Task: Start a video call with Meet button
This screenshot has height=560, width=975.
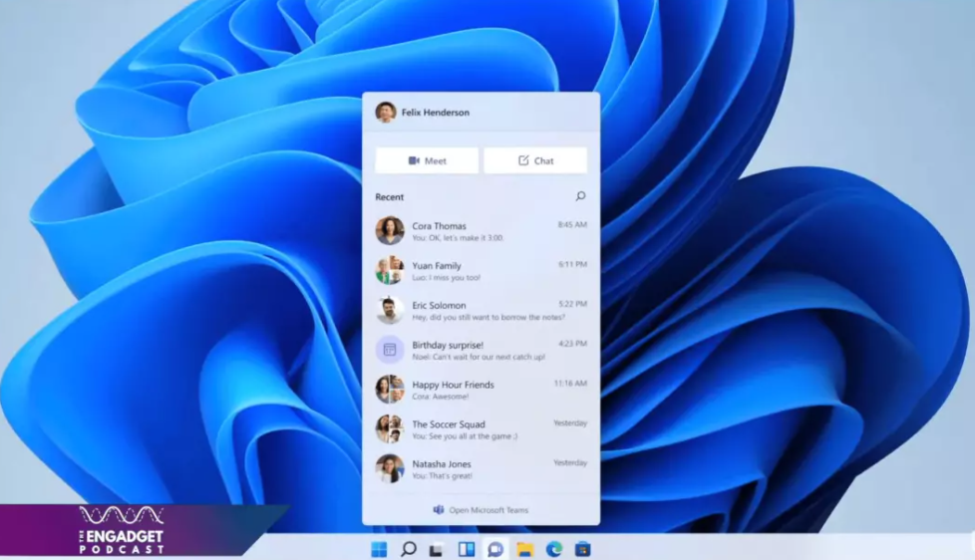Action: (427, 160)
